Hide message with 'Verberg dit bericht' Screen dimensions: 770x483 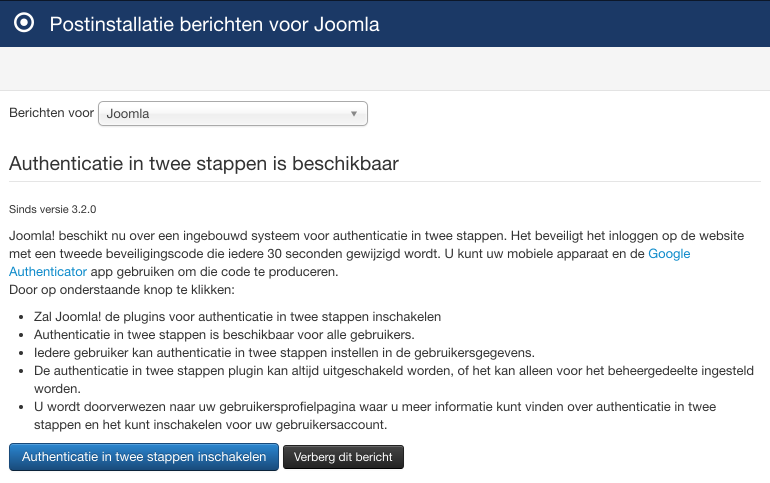click(343, 457)
